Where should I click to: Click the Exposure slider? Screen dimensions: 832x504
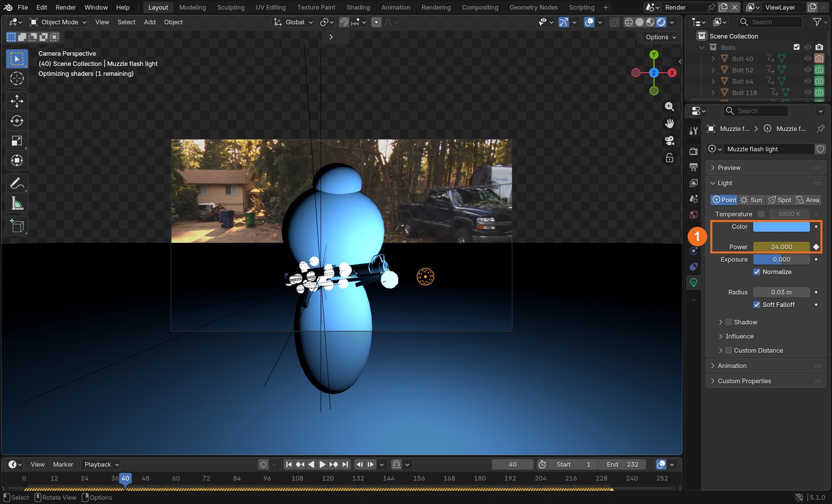tap(781, 259)
